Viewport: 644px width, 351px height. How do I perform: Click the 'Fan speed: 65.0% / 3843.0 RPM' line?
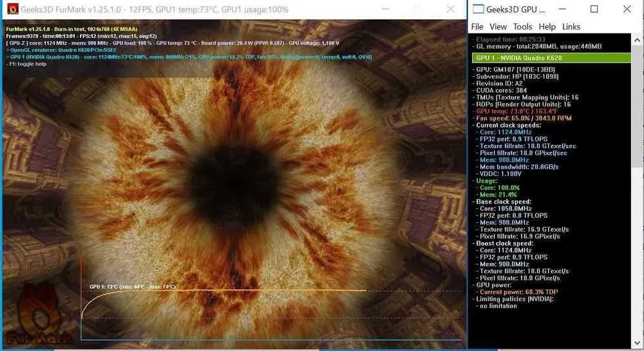(522, 119)
